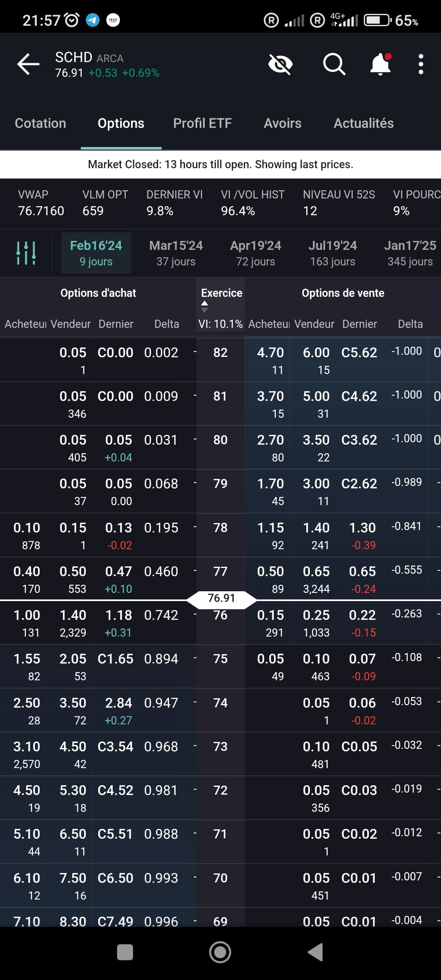This screenshot has width=441, height=980.
Task: Open alerts via the bell icon
Action: pyautogui.click(x=381, y=64)
